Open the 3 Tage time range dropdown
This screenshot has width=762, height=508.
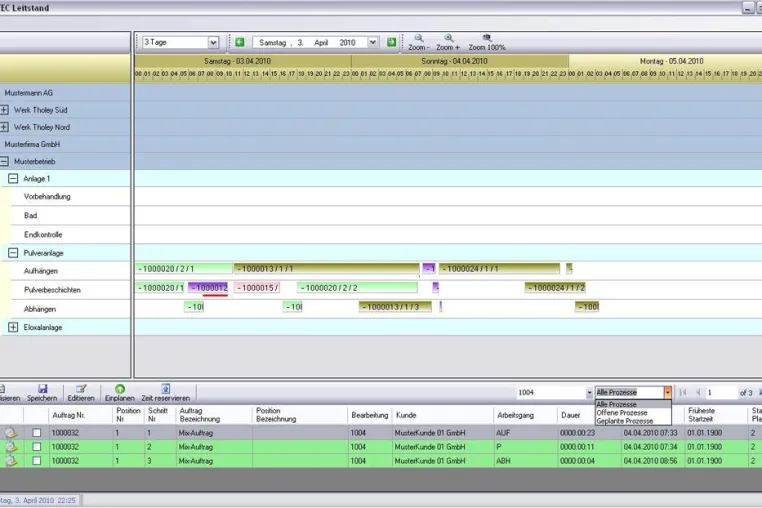(213, 43)
